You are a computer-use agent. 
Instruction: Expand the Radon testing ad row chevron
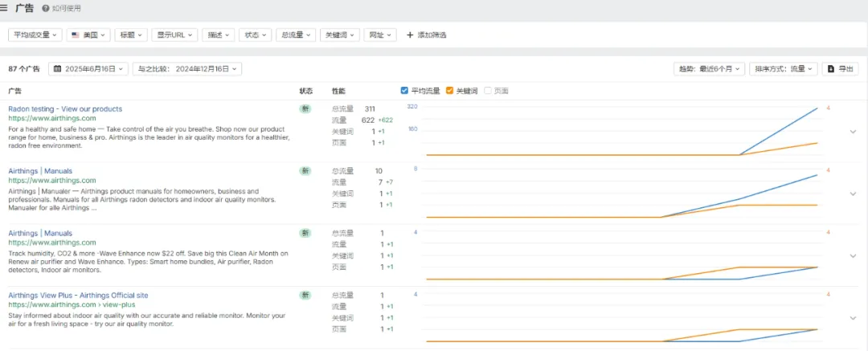853,132
